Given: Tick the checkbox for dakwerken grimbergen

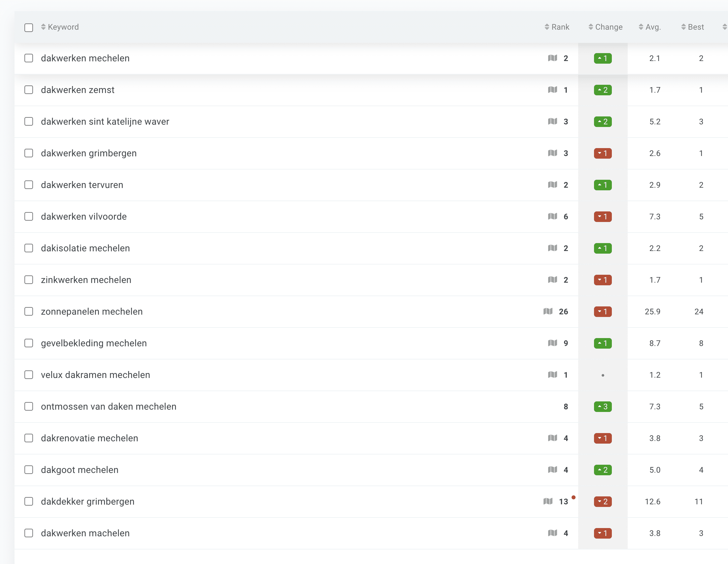Looking at the screenshot, I should click(x=29, y=153).
